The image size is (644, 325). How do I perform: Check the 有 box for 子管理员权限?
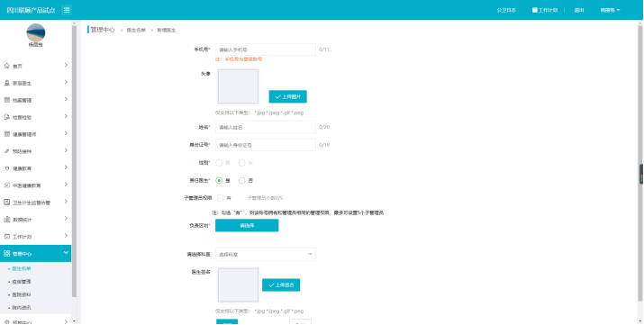pos(220,198)
